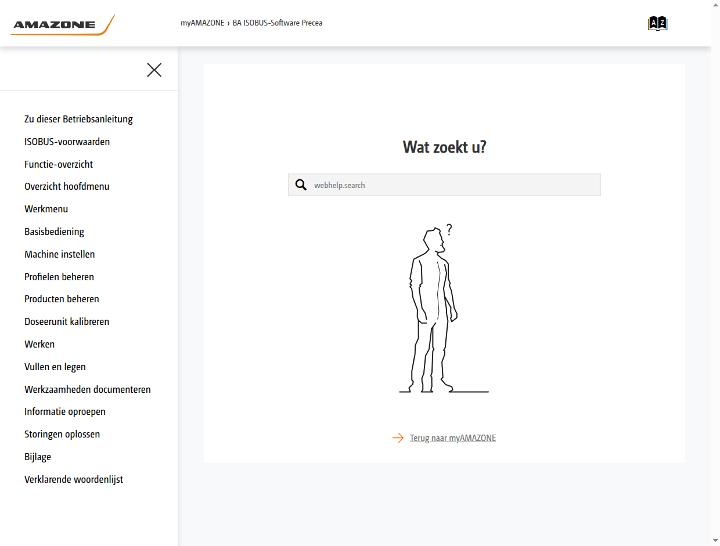Focus the webhelp.search input field

[444, 185]
